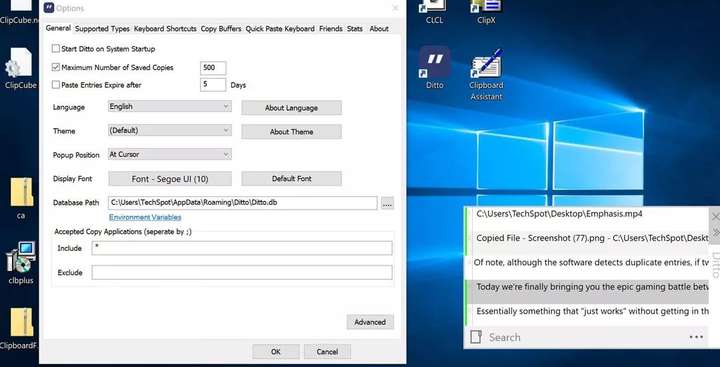Click the Ditto popup Search field

583,337
